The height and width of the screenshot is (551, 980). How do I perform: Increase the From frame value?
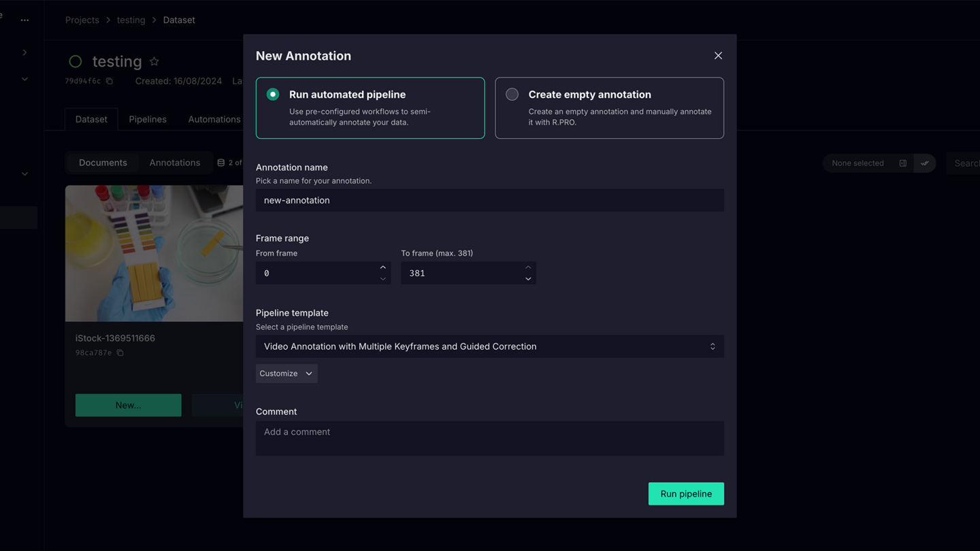382,267
